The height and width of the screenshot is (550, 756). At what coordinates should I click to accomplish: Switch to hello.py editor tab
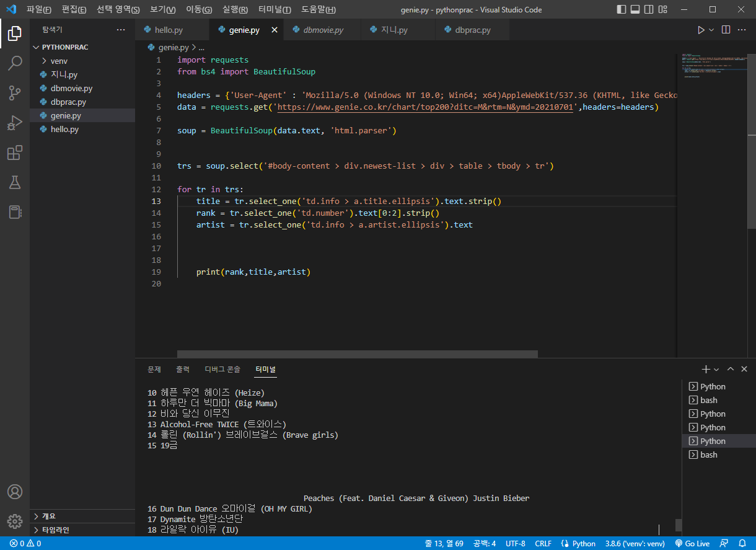[x=173, y=30]
